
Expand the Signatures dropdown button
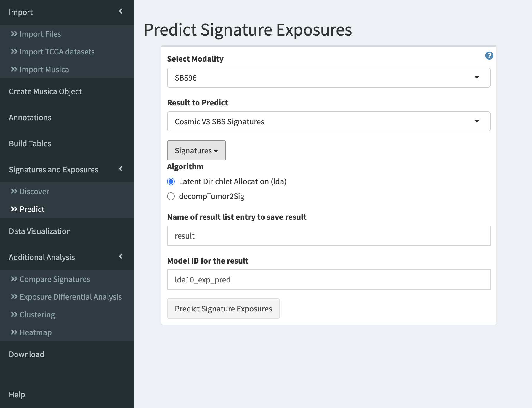pos(196,150)
